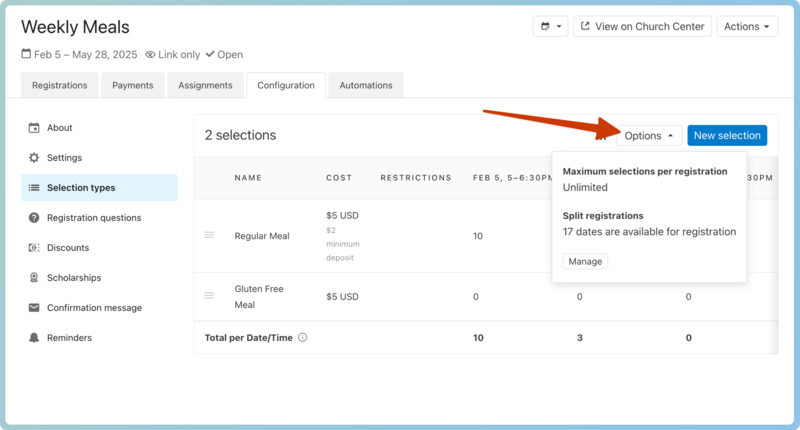This screenshot has width=800, height=430.
Task: Click the Registration questions help icon
Action: tap(34, 218)
